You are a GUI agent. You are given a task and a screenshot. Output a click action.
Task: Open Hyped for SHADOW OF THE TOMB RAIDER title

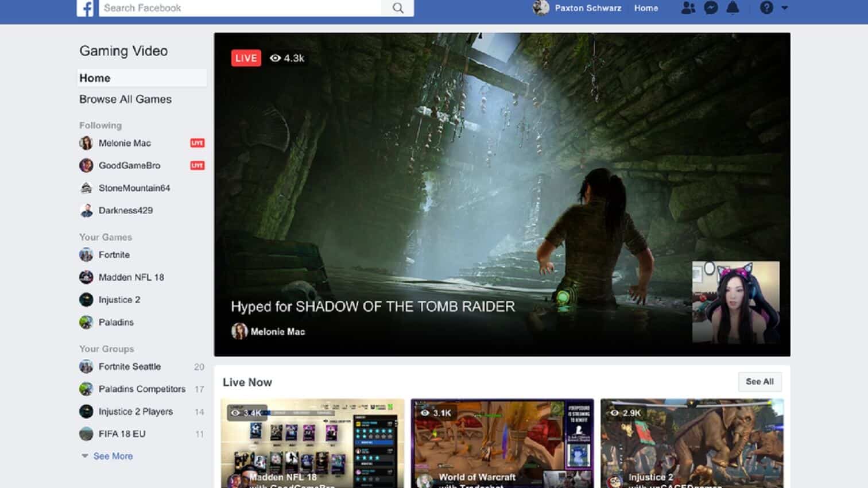pyautogui.click(x=373, y=307)
